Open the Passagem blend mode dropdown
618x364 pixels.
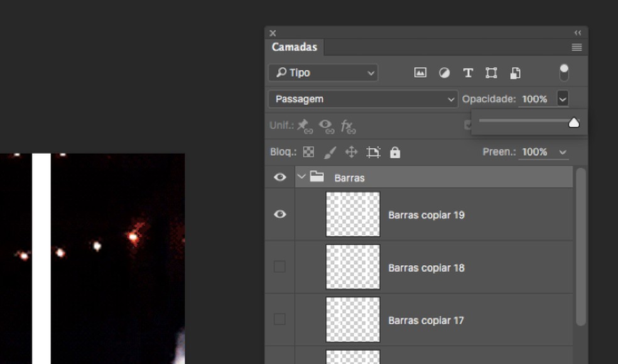(362, 99)
